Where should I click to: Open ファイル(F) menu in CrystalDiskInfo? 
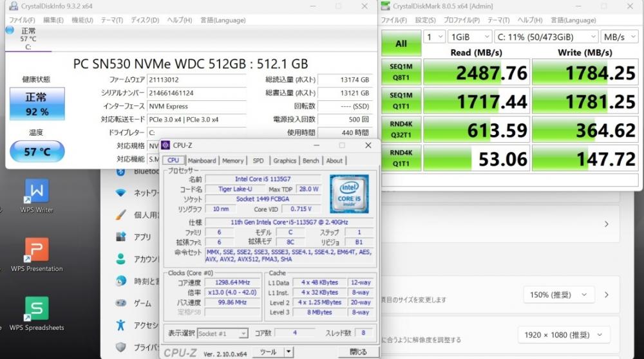(22, 20)
